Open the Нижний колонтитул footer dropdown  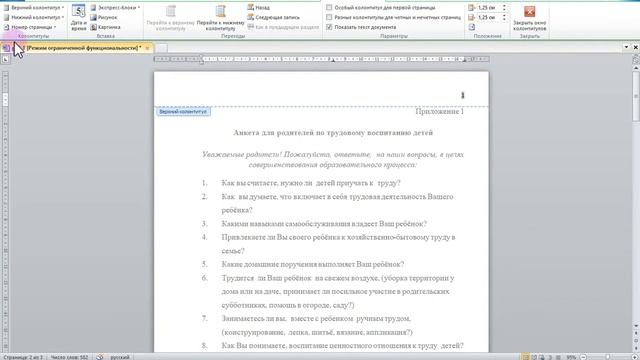(x=34, y=17)
